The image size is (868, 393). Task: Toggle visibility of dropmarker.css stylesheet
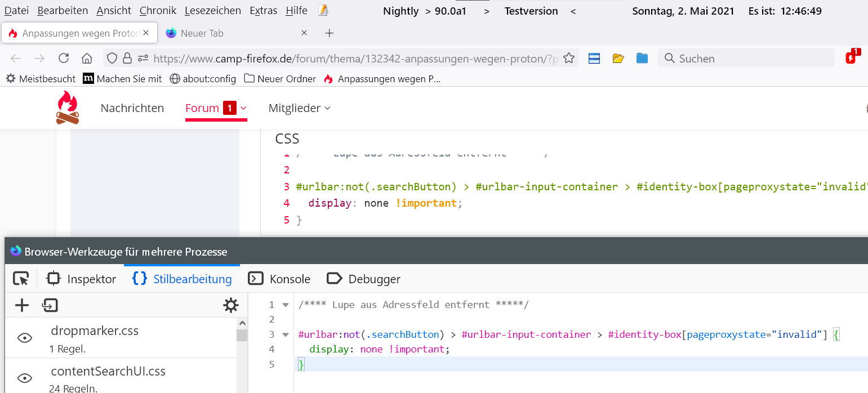coord(25,338)
